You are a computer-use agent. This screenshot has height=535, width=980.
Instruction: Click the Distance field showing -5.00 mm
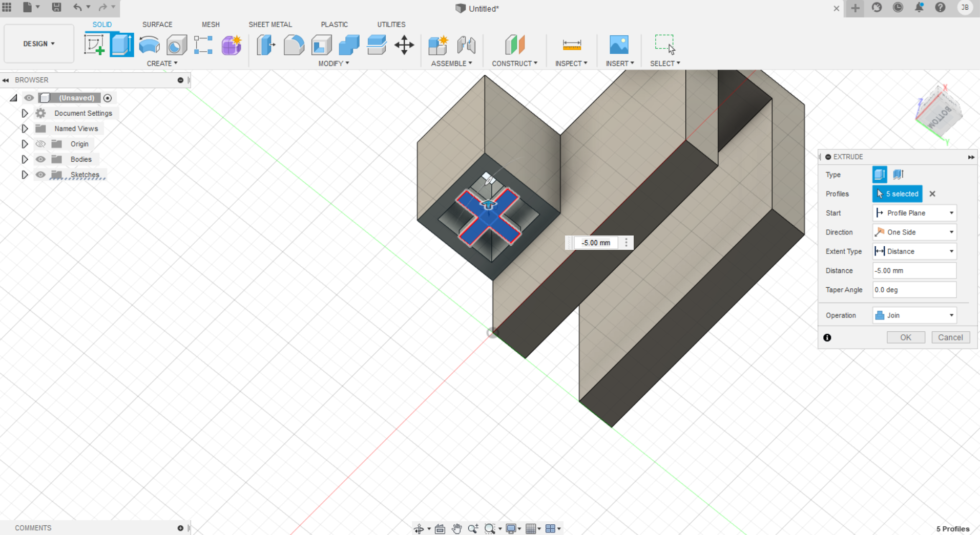coord(914,270)
